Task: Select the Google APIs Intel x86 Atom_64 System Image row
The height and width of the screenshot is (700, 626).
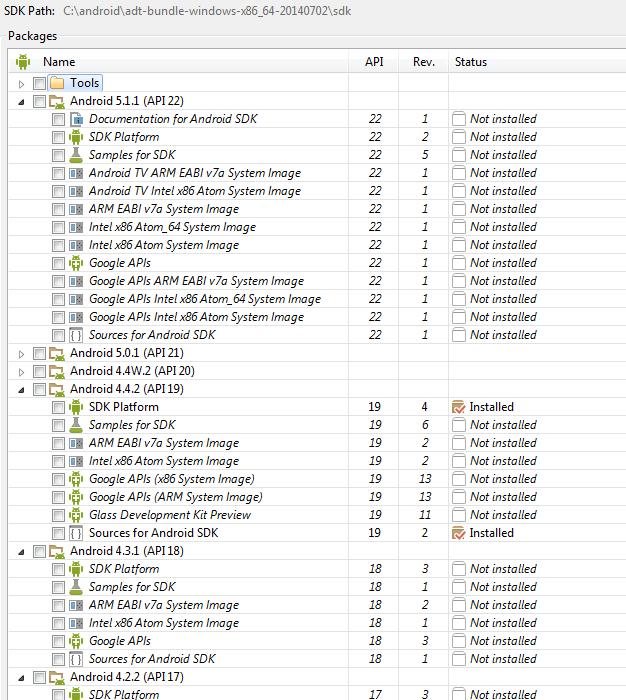Action: [317, 299]
